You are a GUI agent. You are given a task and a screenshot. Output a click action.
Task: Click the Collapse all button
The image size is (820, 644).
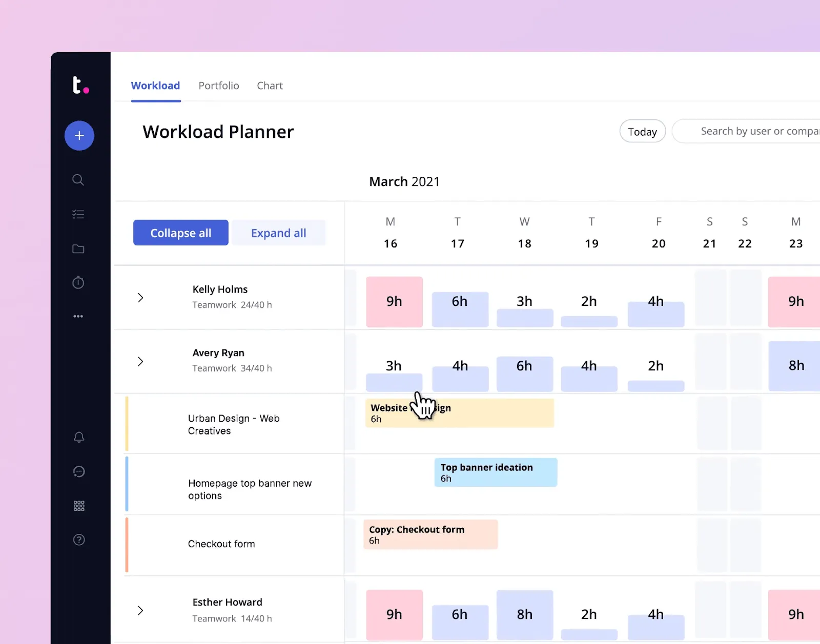point(181,233)
